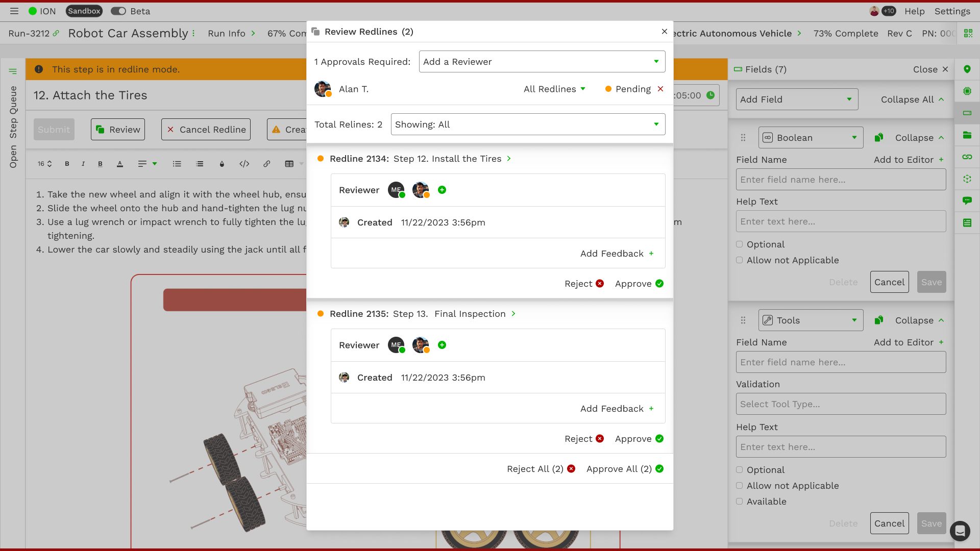Viewport: 980px width, 551px height.
Task: Insert a code block
Action: click(x=244, y=164)
